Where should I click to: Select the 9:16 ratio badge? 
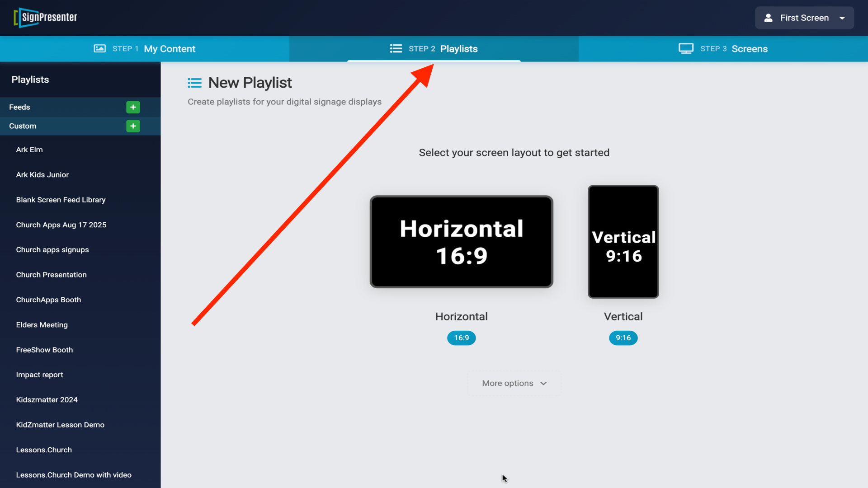[x=623, y=338]
